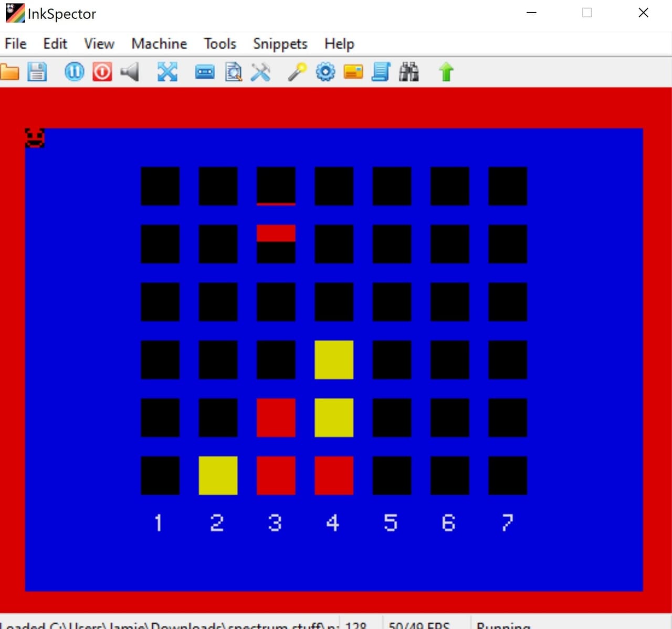This screenshot has width=672, height=629.
Task: Click the red power reset icon
Action: (102, 72)
